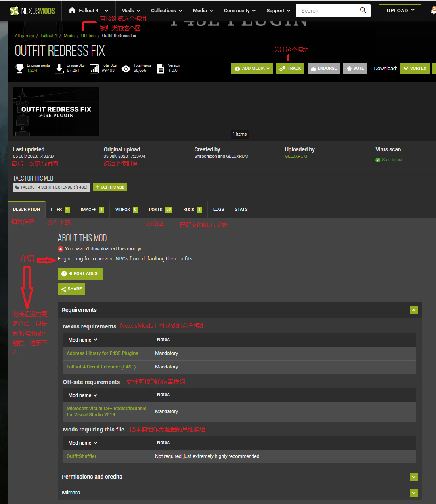Open the Media menu
The height and width of the screenshot is (504, 436).
203,11
